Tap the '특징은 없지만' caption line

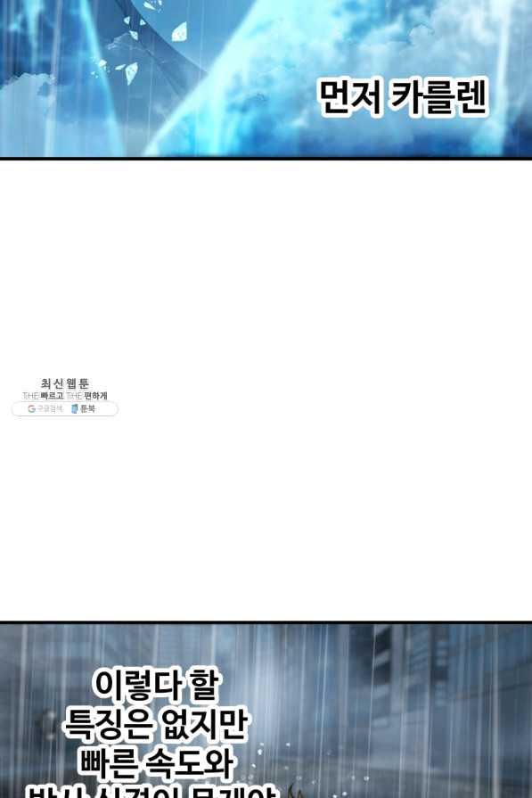tap(155, 723)
